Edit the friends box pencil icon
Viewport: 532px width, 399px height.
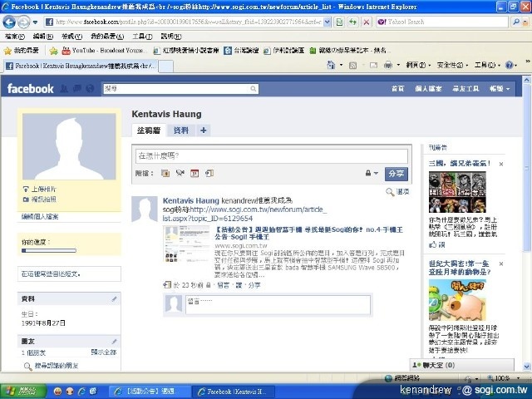[116, 340]
